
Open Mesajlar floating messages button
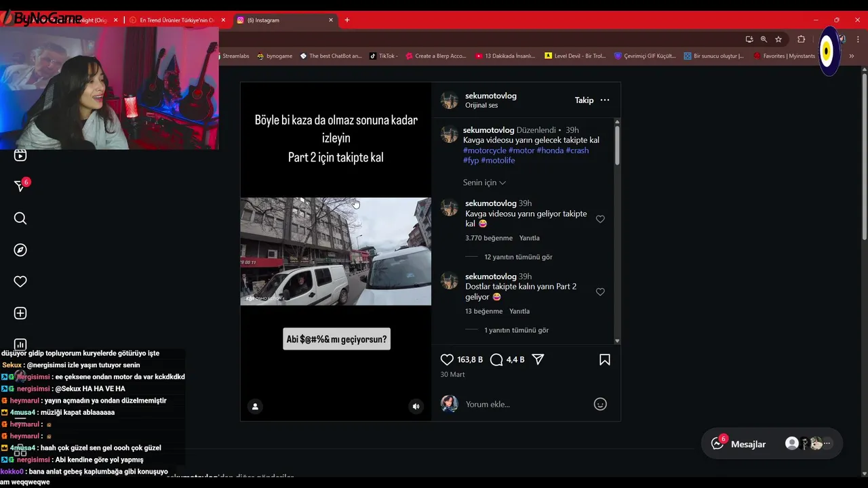772,444
